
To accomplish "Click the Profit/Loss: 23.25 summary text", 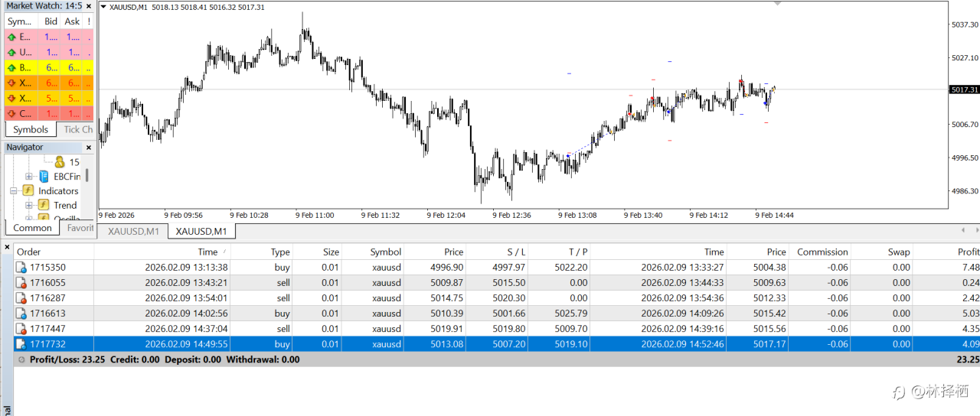I will click(67, 359).
